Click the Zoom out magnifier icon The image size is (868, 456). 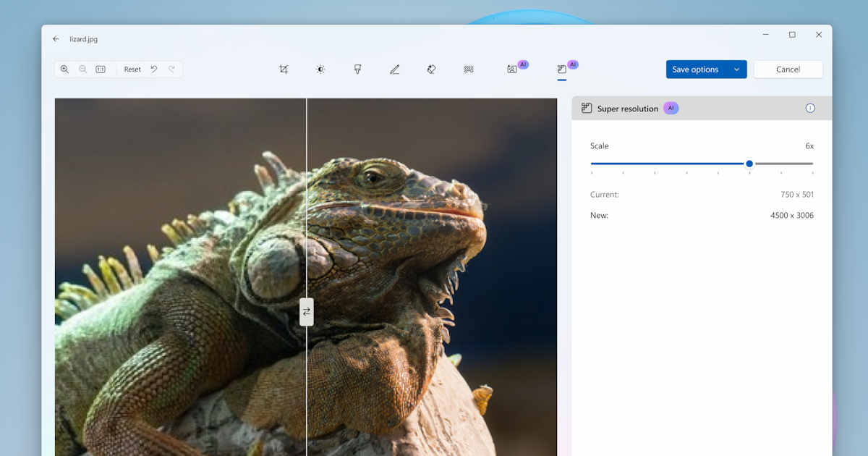pos(82,69)
